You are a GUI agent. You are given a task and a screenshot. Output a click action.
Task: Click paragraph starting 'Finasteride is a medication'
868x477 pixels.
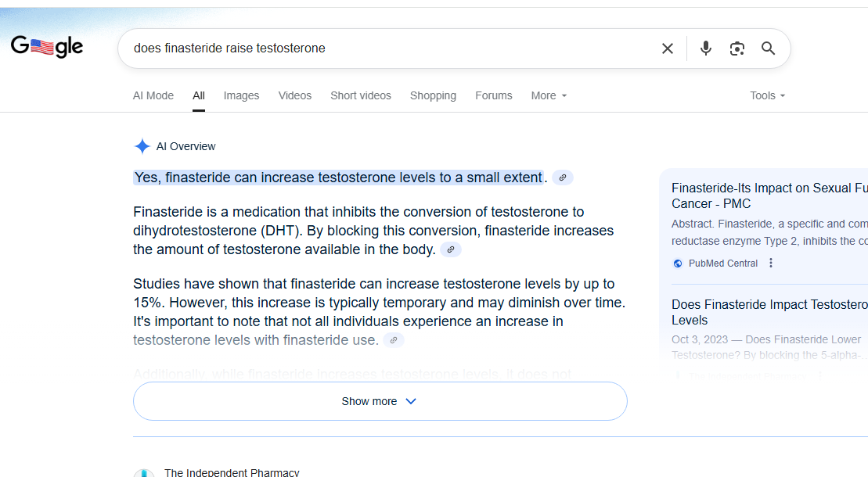pos(373,231)
